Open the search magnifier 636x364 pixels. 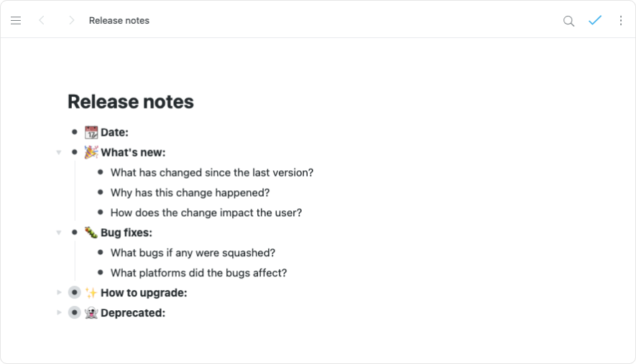(568, 21)
